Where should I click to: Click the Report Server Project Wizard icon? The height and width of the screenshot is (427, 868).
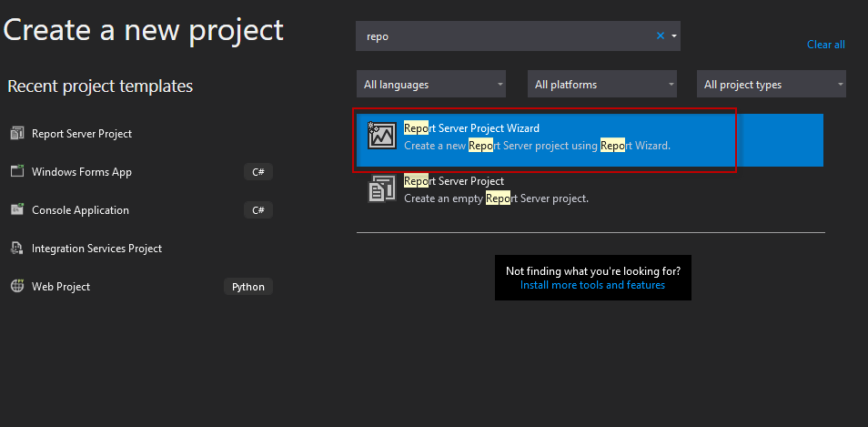(381, 136)
